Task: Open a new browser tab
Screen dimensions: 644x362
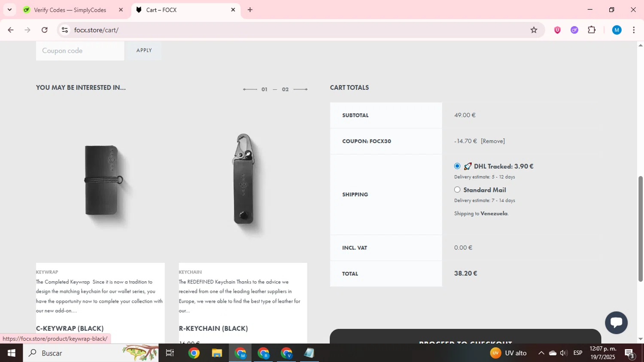Action: 250,10
